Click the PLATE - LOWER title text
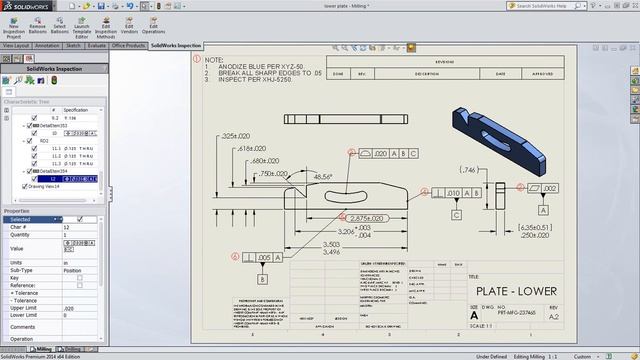 click(516, 291)
